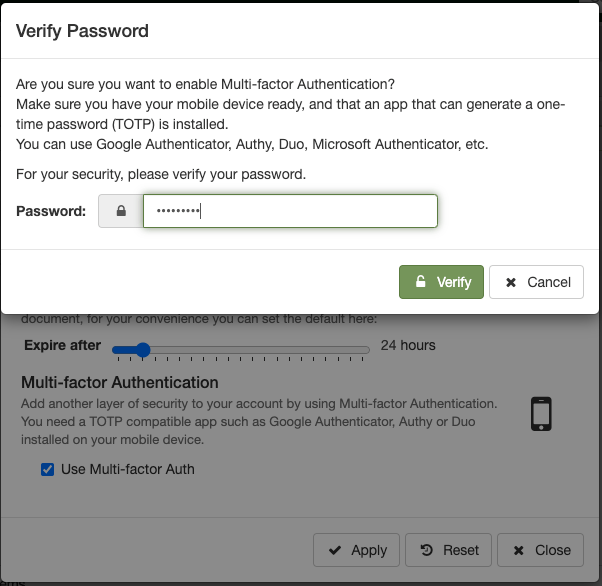Image resolution: width=602 pixels, height=586 pixels.
Task: Click the "Verify Password" dialog title
Action: [x=82, y=31]
